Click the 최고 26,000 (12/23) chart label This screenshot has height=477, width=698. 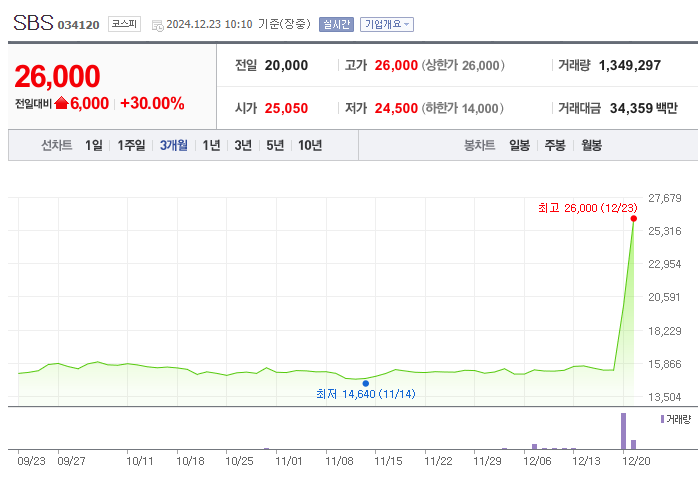coord(588,208)
